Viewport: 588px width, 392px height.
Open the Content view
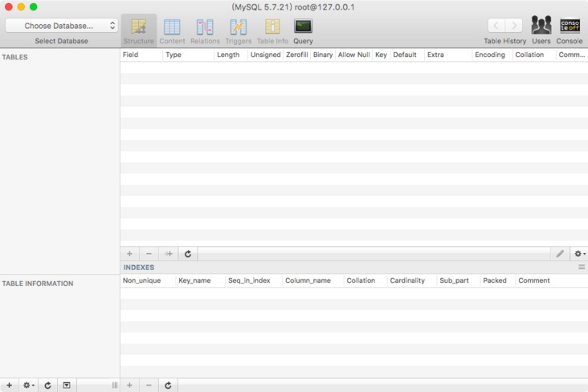pos(172,31)
